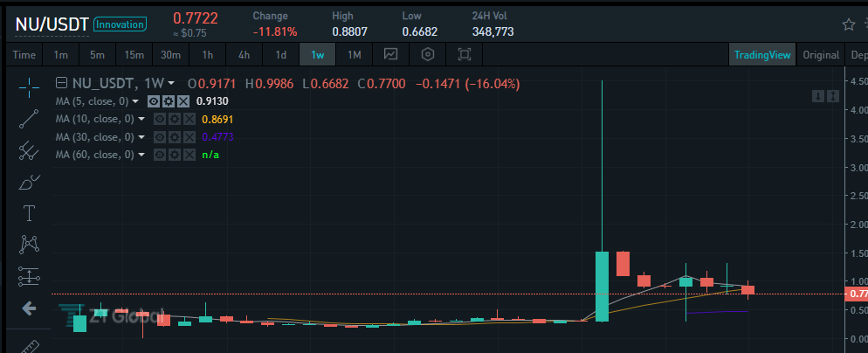Remove the MA 60 indicator
The image size is (868, 353).
point(189,155)
